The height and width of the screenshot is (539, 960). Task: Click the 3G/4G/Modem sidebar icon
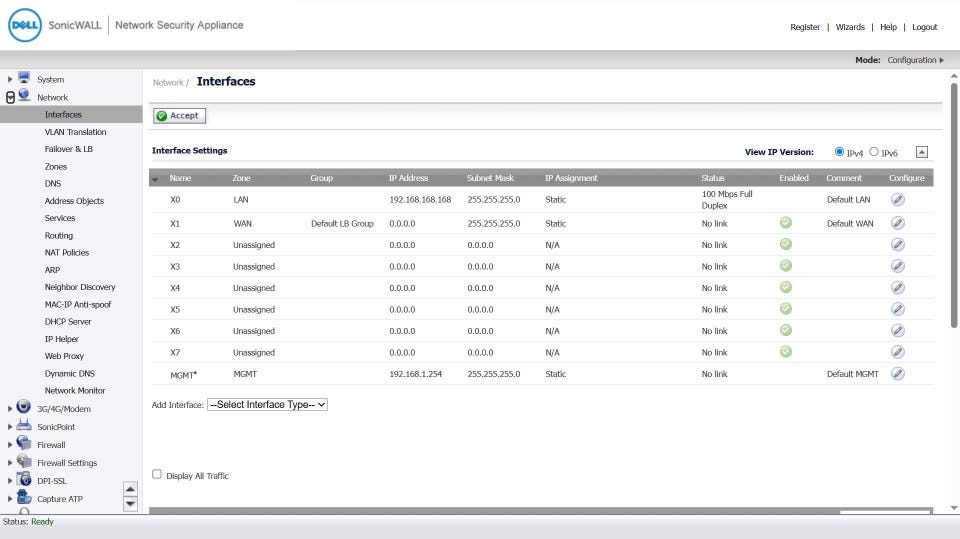[23, 407]
